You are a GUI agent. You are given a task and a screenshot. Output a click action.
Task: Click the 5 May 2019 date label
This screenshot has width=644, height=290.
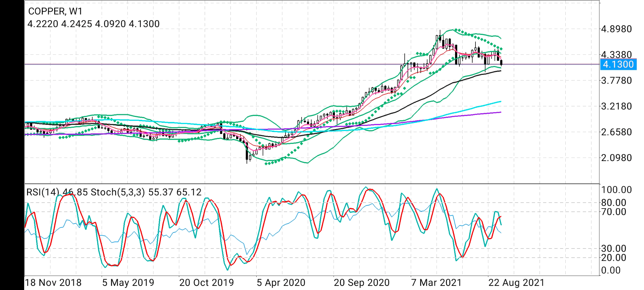[x=128, y=282]
